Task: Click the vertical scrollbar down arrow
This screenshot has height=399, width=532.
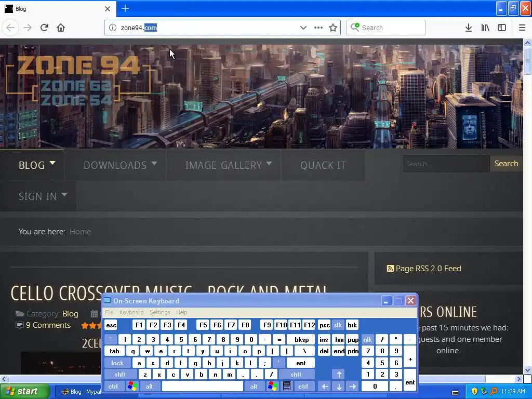Action: click(x=527, y=370)
